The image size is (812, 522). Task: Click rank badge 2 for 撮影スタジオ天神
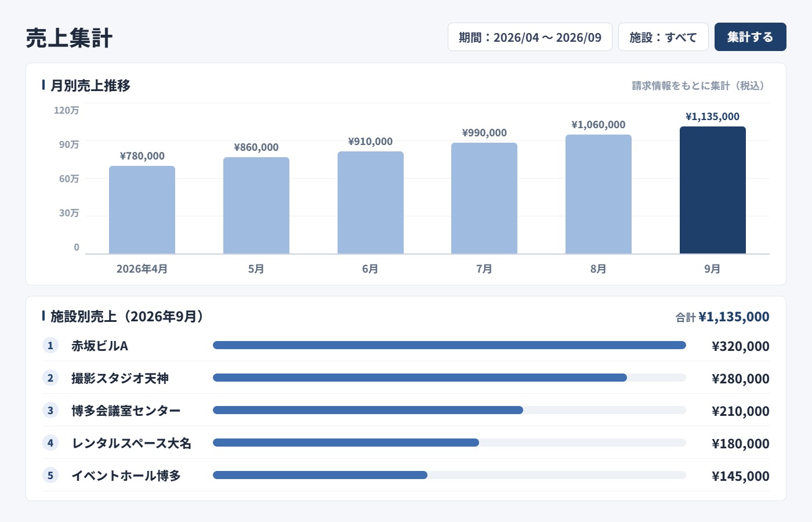tap(50, 378)
